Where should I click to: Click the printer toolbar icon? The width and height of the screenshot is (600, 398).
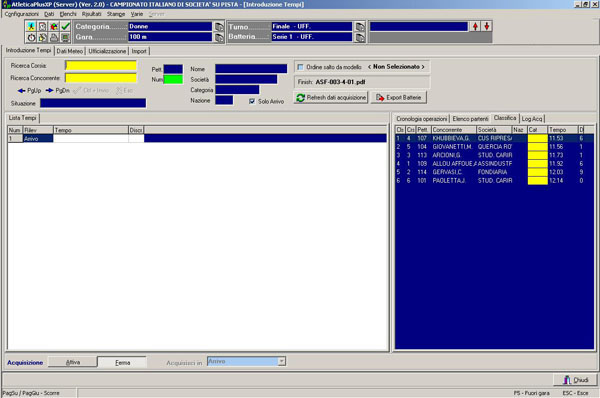coord(54,37)
